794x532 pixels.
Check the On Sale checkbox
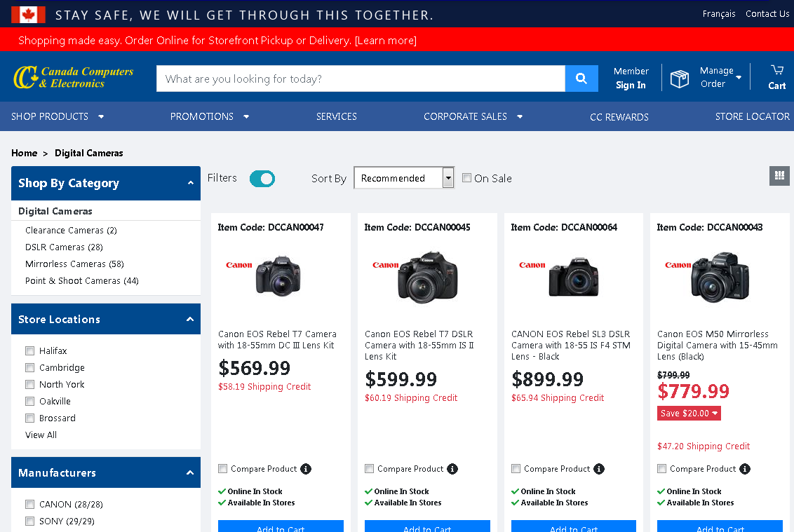pyautogui.click(x=467, y=177)
